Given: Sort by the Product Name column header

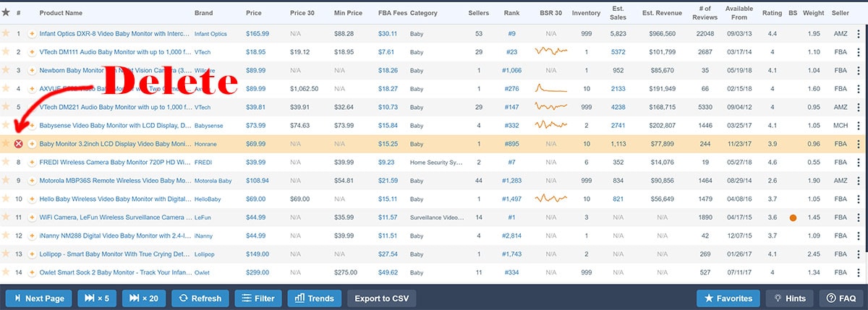Looking at the screenshot, I should (x=61, y=13).
